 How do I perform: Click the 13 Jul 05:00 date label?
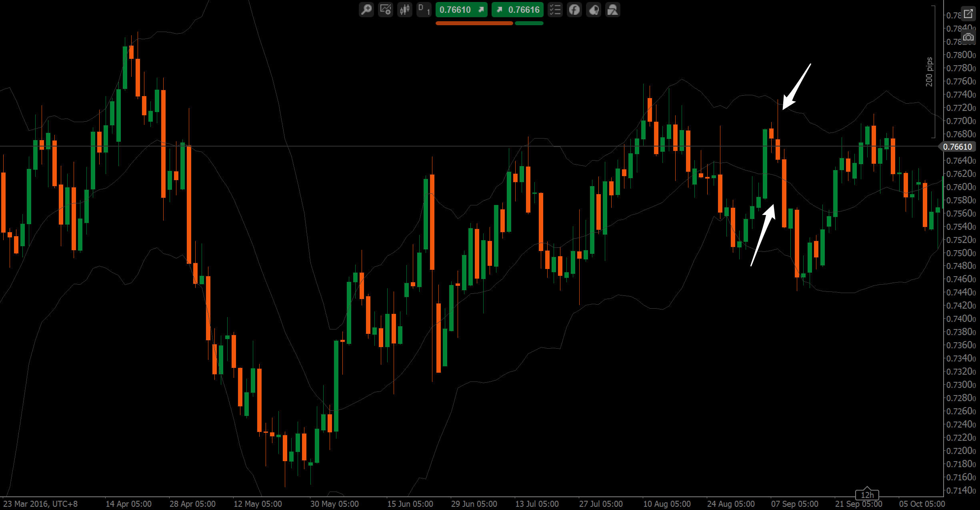tap(537, 504)
